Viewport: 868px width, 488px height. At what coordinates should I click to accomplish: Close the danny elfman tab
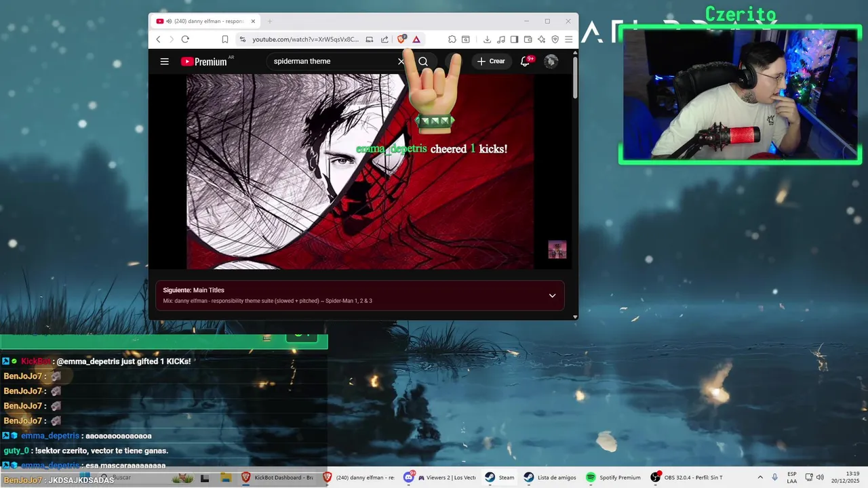click(253, 21)
